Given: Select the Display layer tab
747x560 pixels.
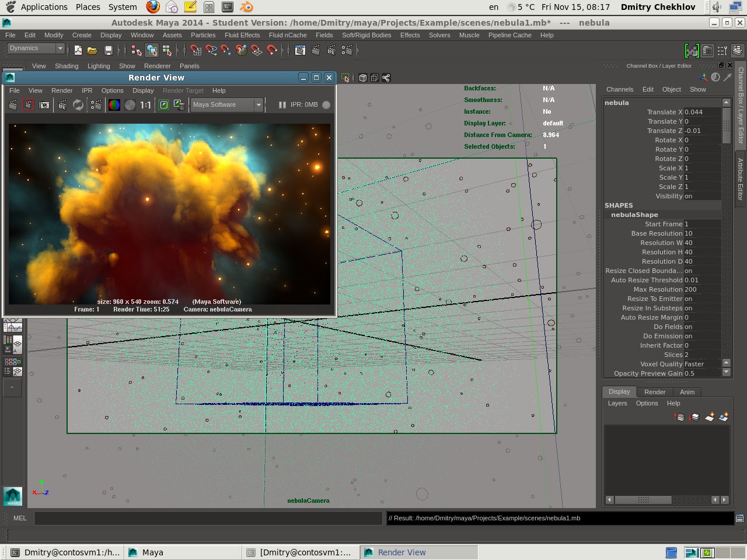Looking at the screenshot, I should (619, 391).
